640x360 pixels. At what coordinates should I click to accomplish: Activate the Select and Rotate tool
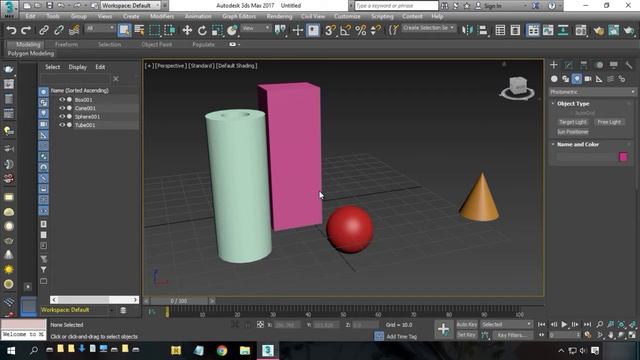click(x=202, y=30)
